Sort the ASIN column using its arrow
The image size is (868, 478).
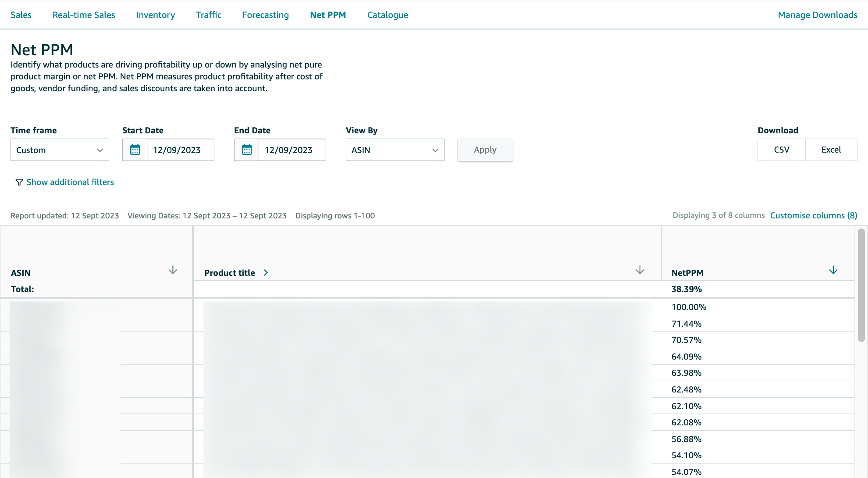coord(173,270)
